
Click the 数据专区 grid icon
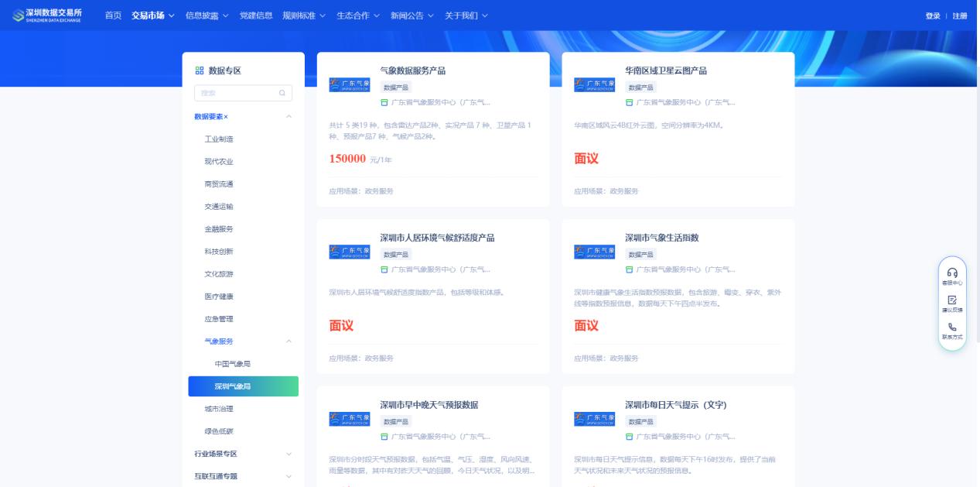200,70
